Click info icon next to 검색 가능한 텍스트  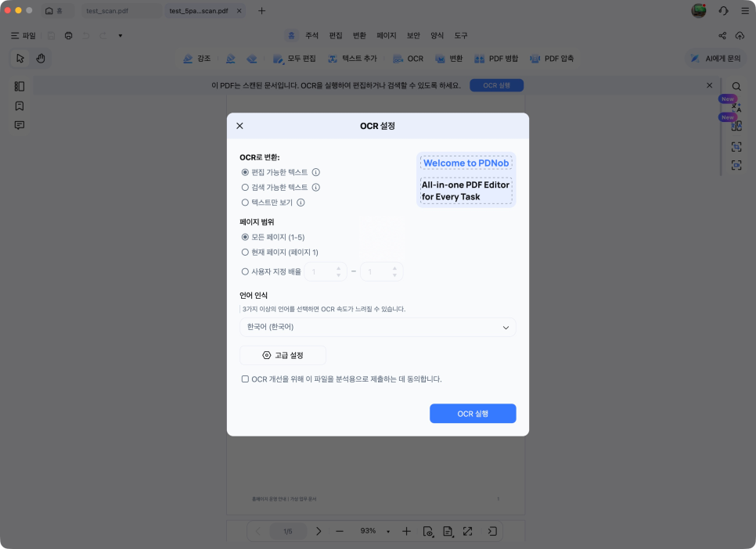316,187
